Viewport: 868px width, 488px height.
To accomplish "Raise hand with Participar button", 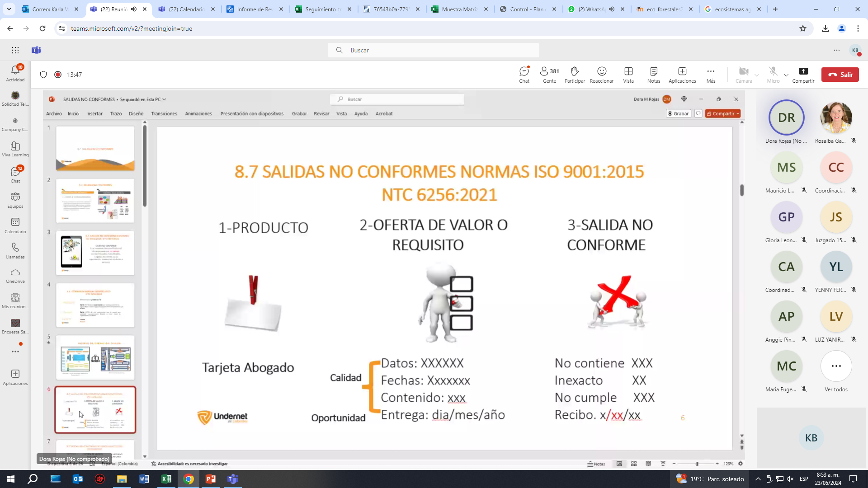I will coord(575,75).
